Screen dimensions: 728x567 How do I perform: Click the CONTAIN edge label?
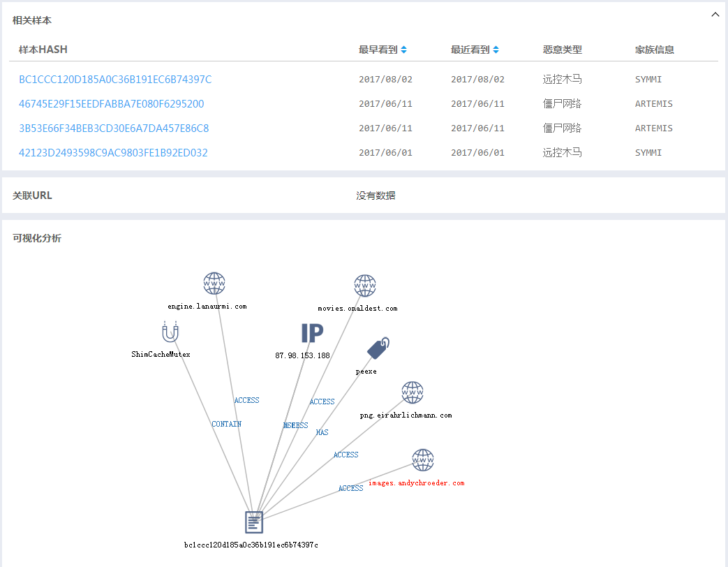226,424
